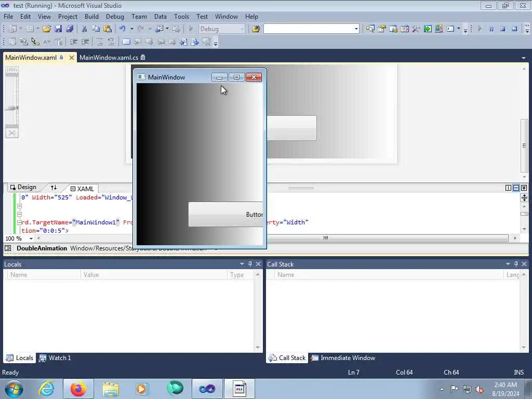Open the Find combo box dropdown arrow
The height and width of the screenshot is (399, 532).
pyautogui.click(x=356, y=29)
